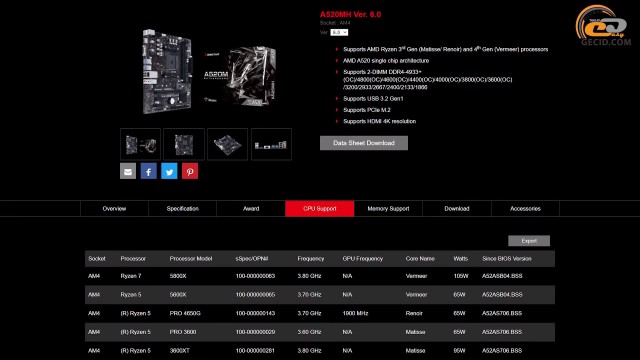
Task: Click the 100-000000281 sSpec cell
Action: pos(255,351)
